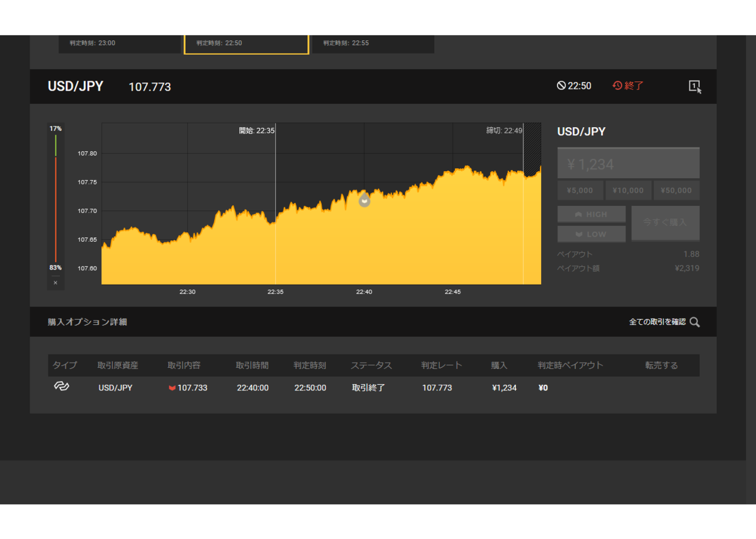Click the 転売する column header
The height and width of the screenshot is (539, 756).
click(x=661, y=365)
